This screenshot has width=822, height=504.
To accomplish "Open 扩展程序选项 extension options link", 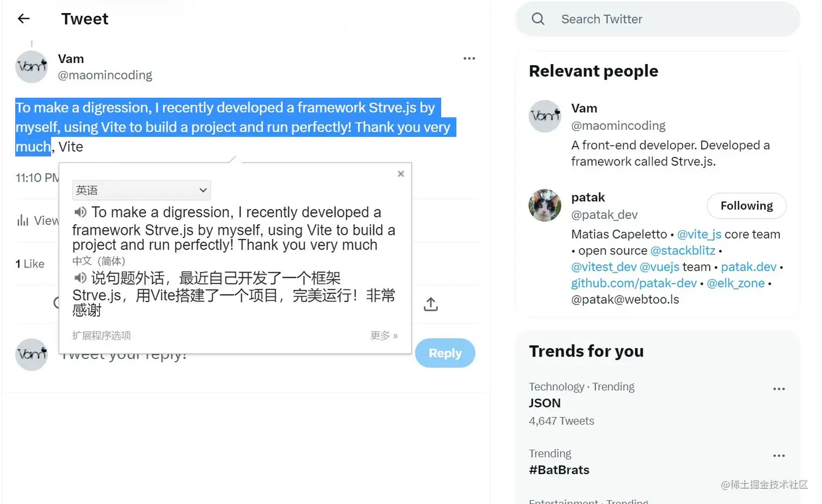I will 102,335.
